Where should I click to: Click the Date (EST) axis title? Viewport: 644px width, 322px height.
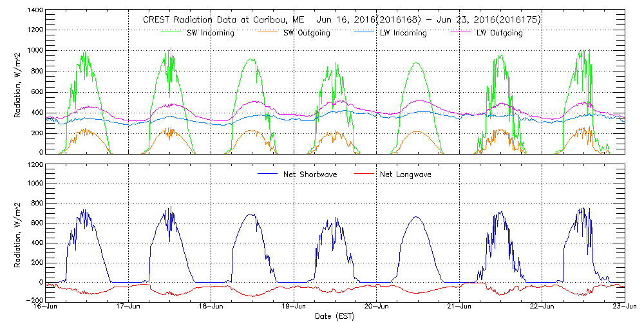[x=336, y=316]
